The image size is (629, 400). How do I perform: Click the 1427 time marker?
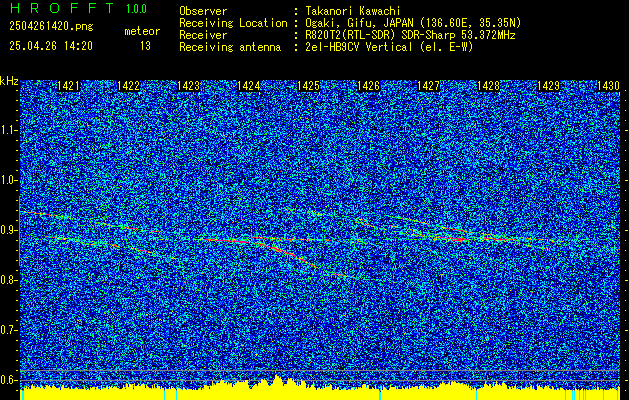click(x=428, y=86)
